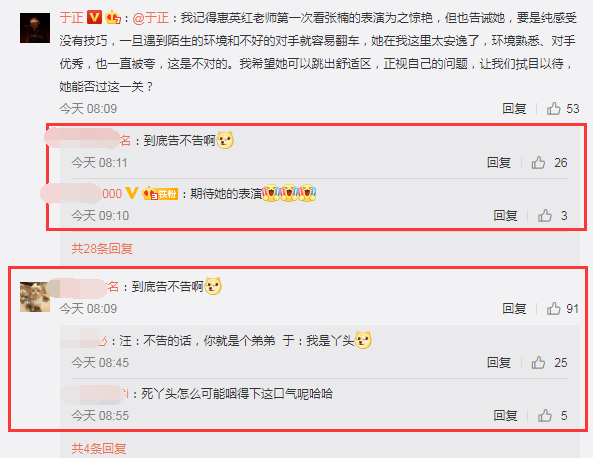593x458 pixels.
Task: Like 于正's comment with 53 likes
Action: tap(553, 109)
